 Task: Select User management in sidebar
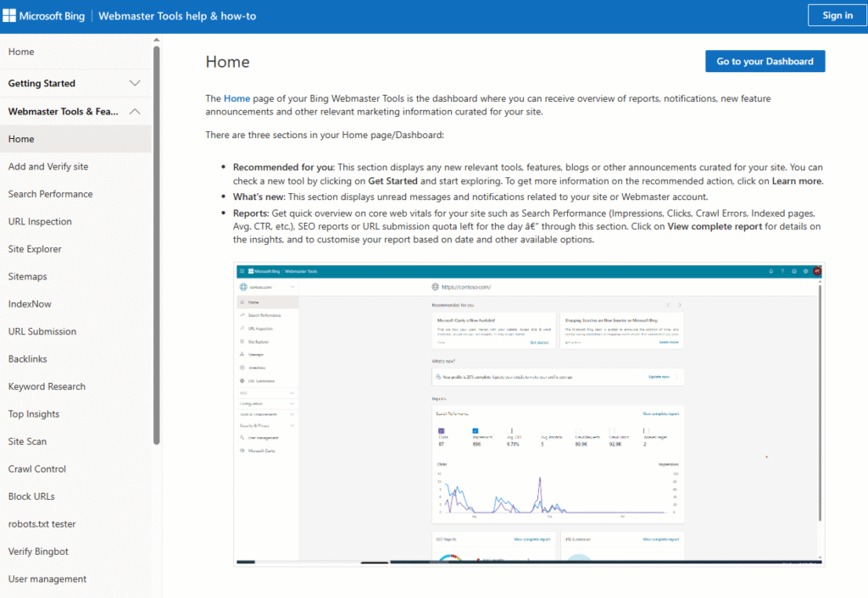click(x=47, y=579)
